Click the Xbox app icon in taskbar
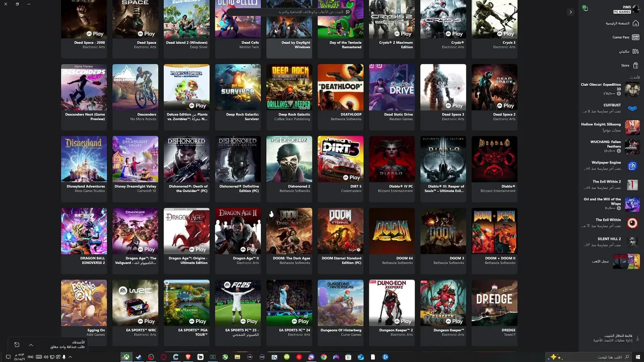Screen dimensions: 644x362 [126, 357]
